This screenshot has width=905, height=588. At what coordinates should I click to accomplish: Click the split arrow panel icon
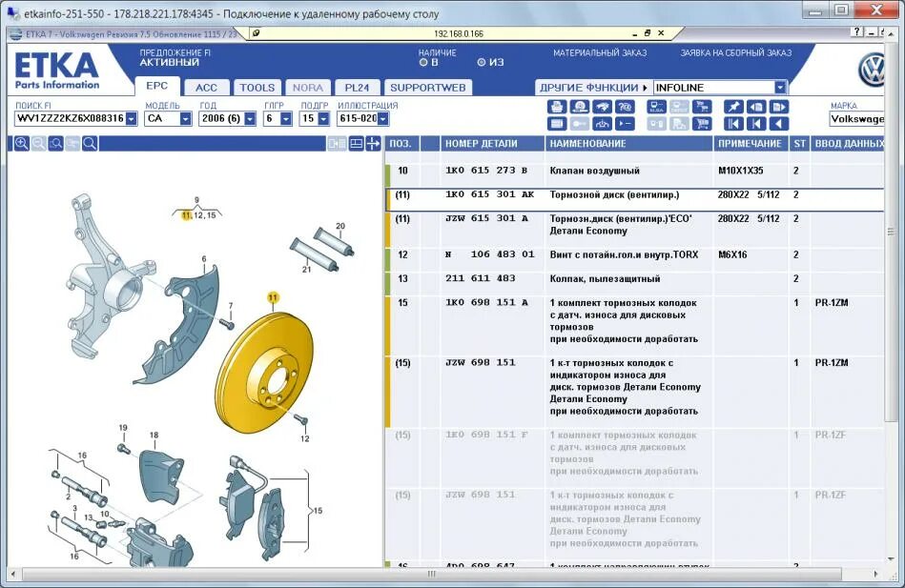click(x=373, y=144)
